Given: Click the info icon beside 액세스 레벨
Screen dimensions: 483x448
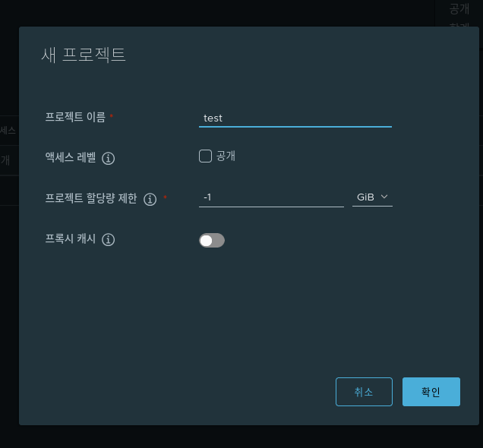Looking at the screenshot, I should pos(109,158).
